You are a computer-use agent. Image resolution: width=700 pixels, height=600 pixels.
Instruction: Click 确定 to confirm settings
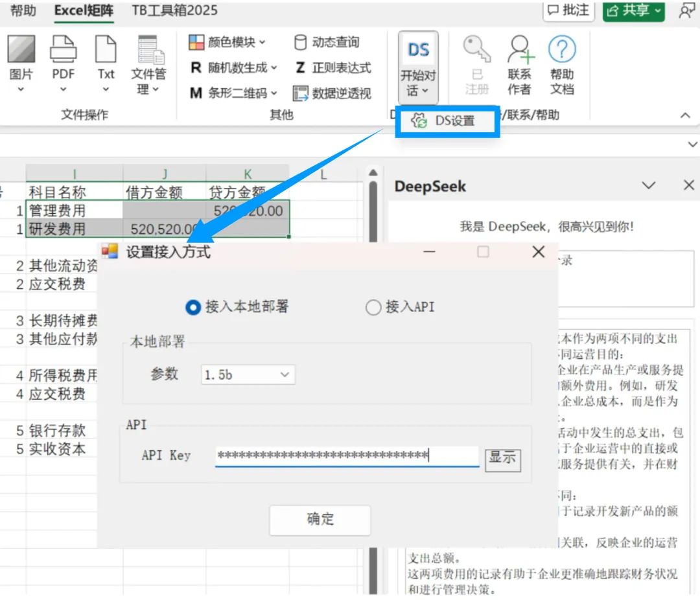[320, 520]
